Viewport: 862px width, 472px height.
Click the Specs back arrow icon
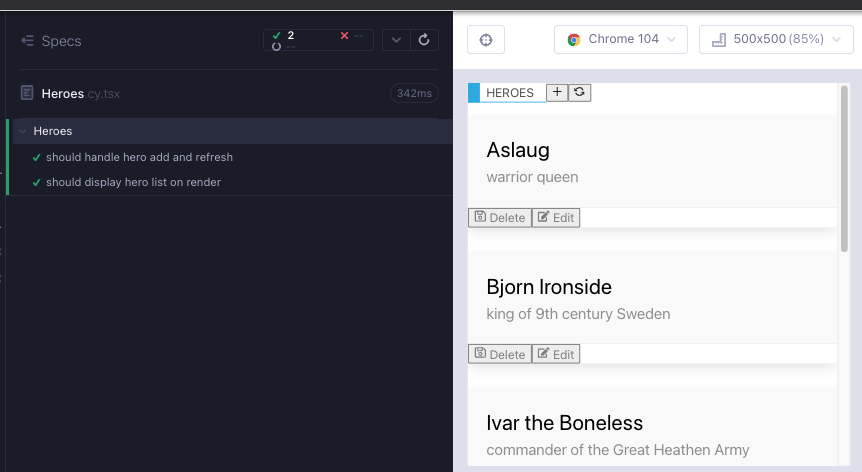coord(27,41)
